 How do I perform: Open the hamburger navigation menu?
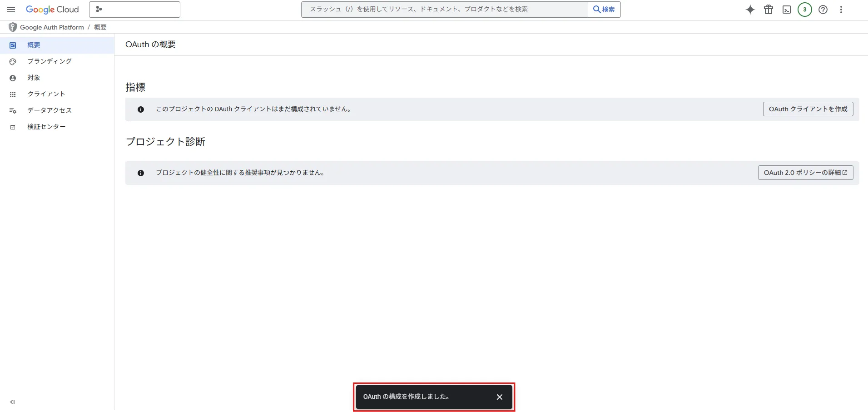[11, 10]
